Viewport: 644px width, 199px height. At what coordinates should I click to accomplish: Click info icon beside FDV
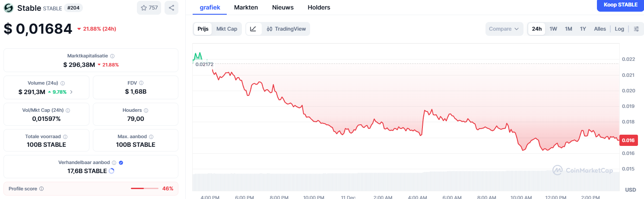(141, 83)
